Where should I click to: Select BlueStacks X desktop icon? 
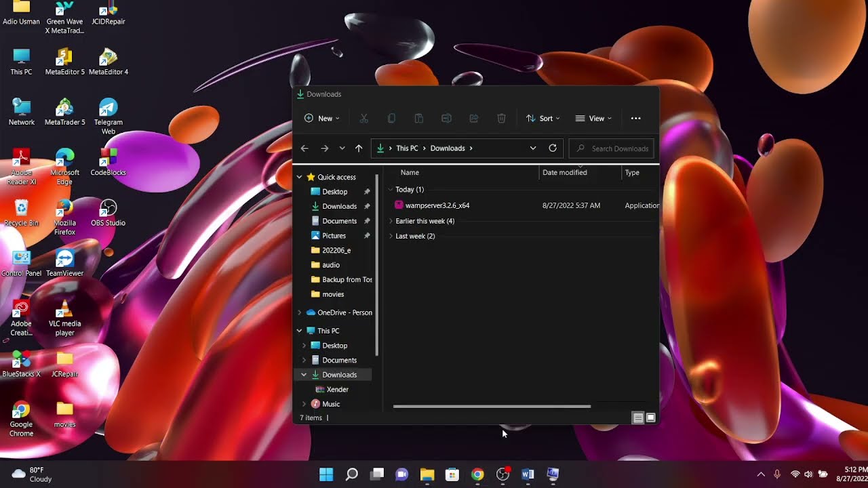21,364
